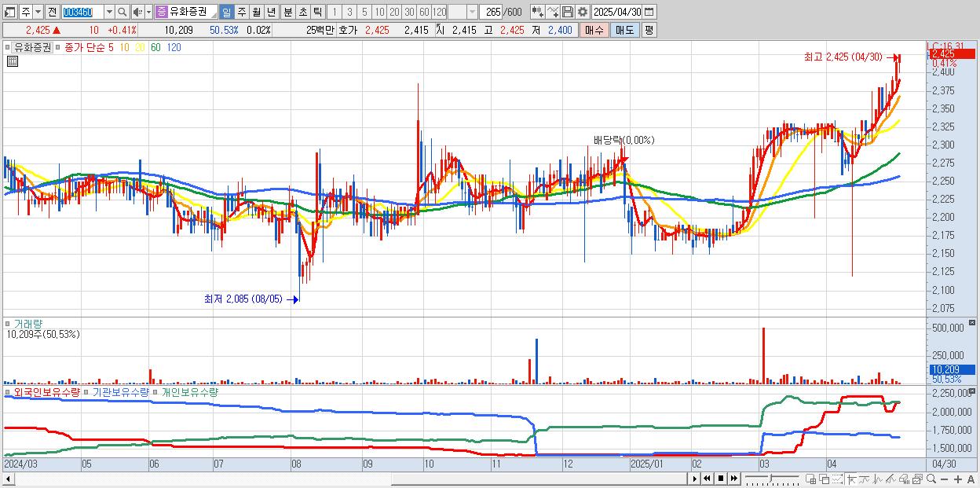The image size is (980, 488).
Task: Select the 60 interval button
Action: (424, 12)
